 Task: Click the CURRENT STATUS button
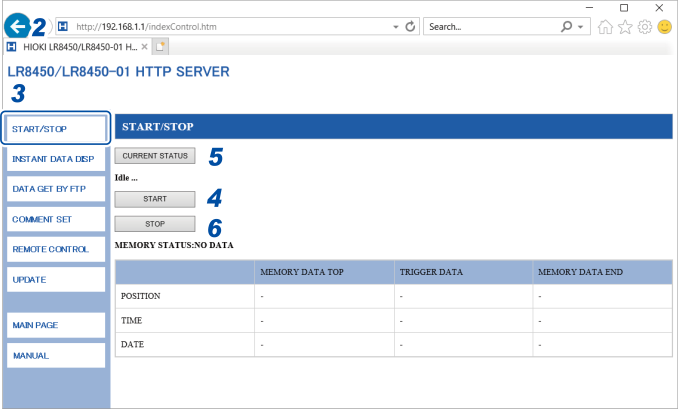[155, 156]
